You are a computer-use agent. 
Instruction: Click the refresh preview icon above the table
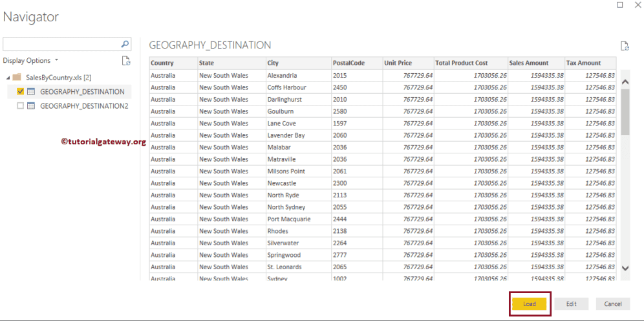click(x=625, y=46)
